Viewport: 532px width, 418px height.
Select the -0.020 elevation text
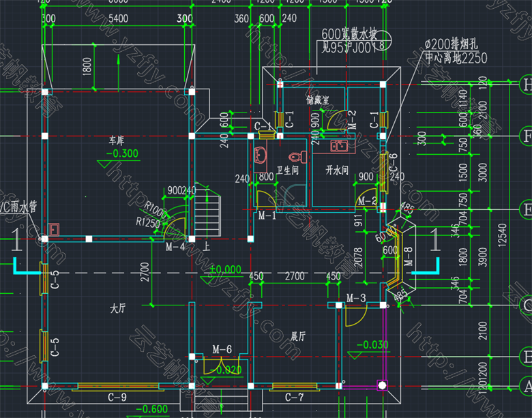coord(226,370)
